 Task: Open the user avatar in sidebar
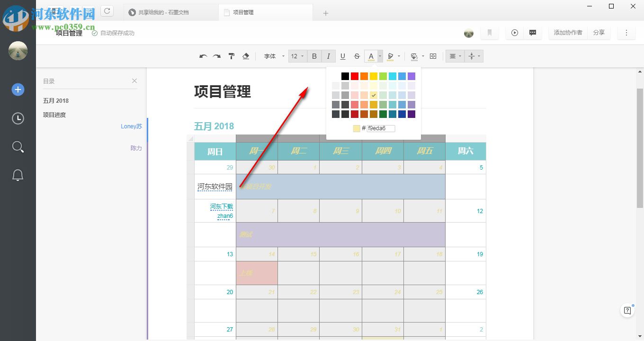tap(18, 51)
